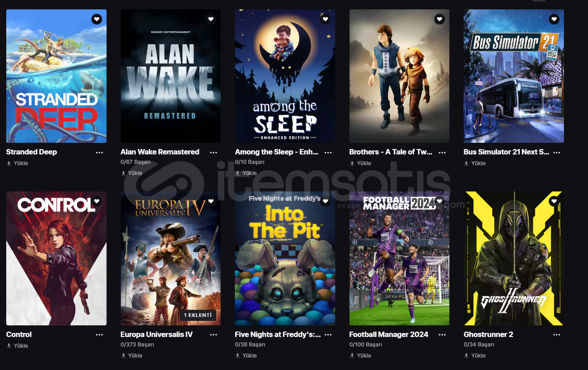This screenshot has width=588, height=370.
Task: Toggle favorite heart on Stranded Deep cover
Action: (x=97, y=19)
